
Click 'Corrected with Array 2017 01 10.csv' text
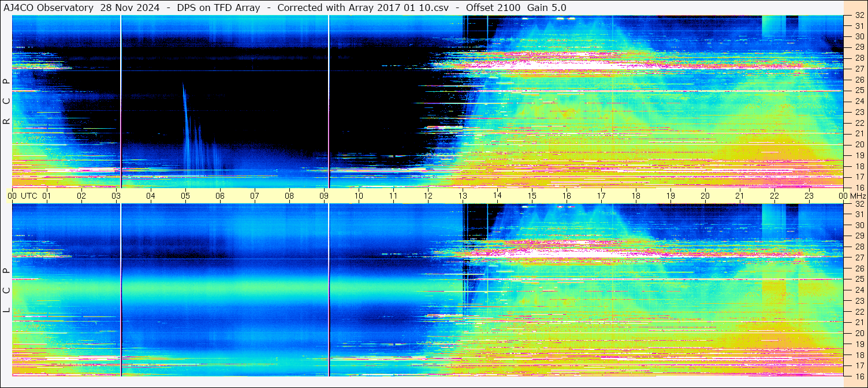[x=363, y=8]
